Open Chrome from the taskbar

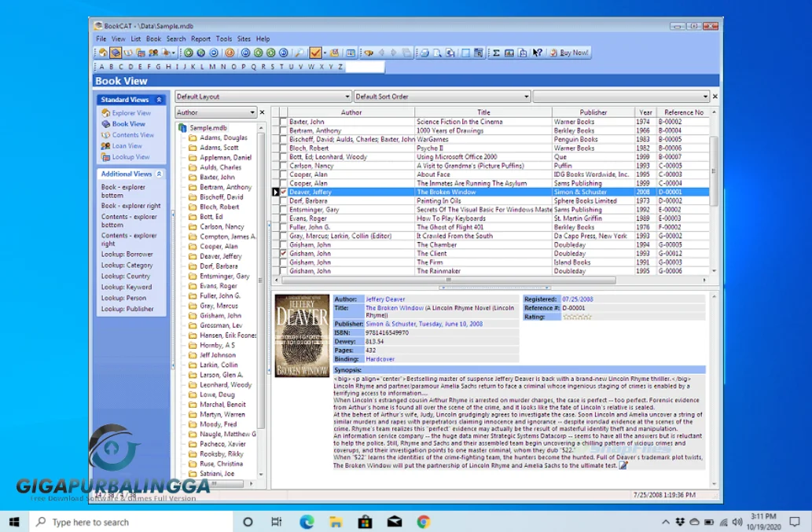pos(423,522)
